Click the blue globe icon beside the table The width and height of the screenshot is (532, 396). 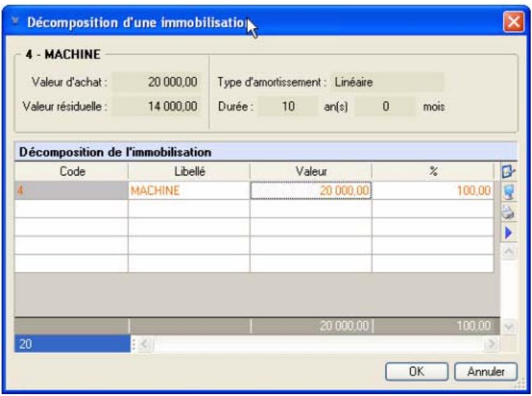click(x=508, y=192)
